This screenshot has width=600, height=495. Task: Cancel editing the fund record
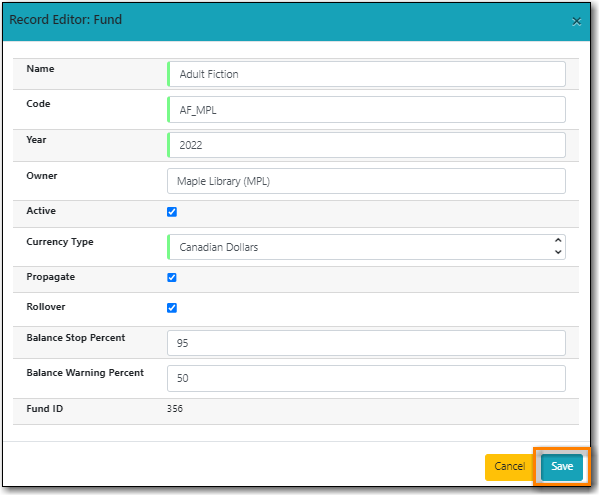point(509,466)
